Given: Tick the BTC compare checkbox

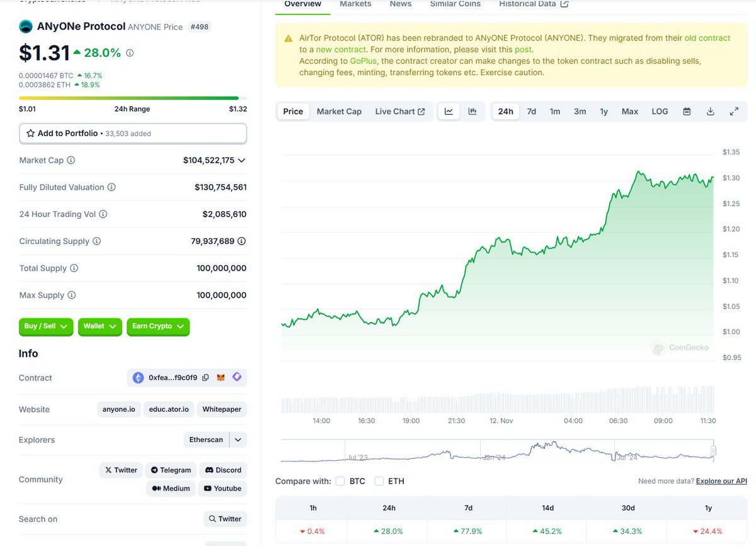Looking at the screenshot, I should pos(340,481).
